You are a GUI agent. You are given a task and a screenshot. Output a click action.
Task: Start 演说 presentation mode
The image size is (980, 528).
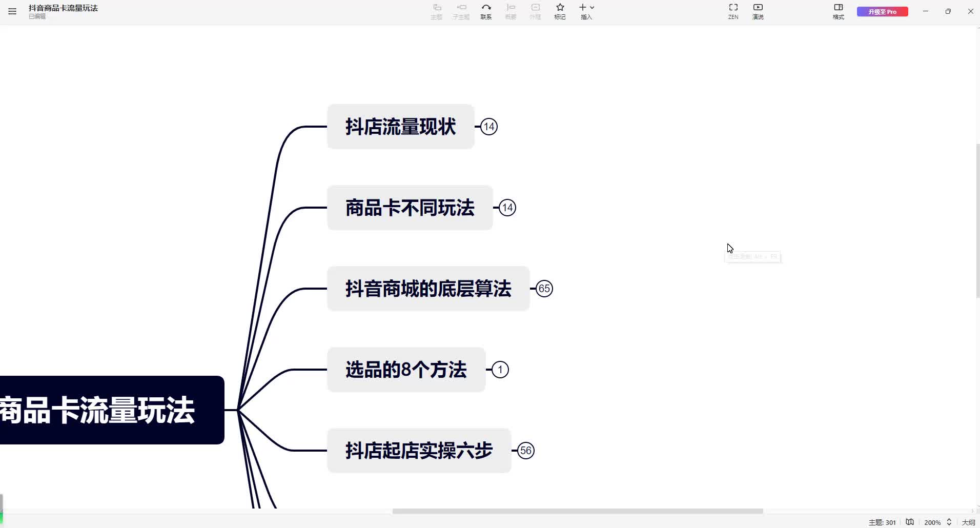coord(758,11)
